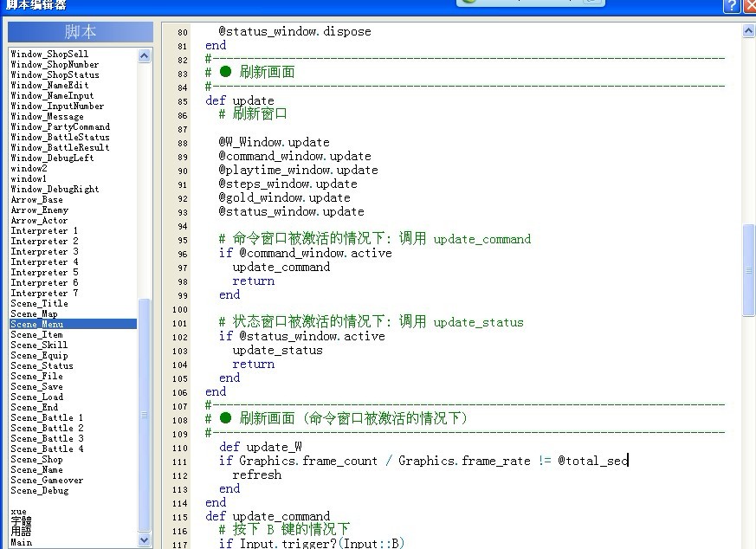Image resolution: width=756 pixels, height=549 pixels.
Task: Select the Scene_Battle 4 script
Action: point(47,449)
